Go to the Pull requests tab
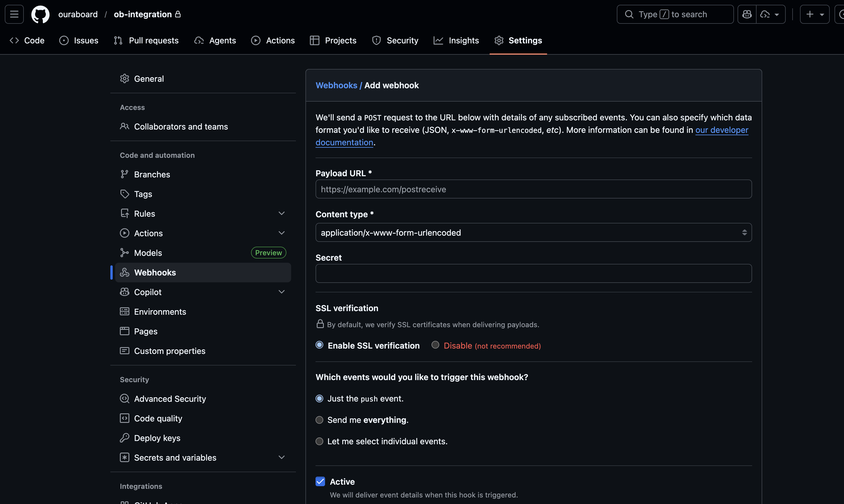The width and height of the screenshot is (844, 504). [x=146, y=40]
